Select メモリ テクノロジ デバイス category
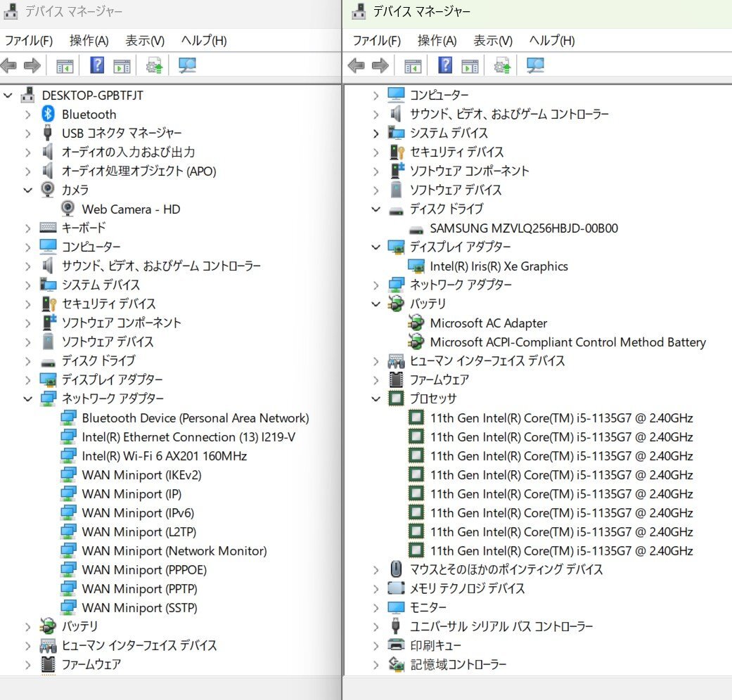Image resolution: width=732 pixels, height=700 pixels. tap(468, 588)
